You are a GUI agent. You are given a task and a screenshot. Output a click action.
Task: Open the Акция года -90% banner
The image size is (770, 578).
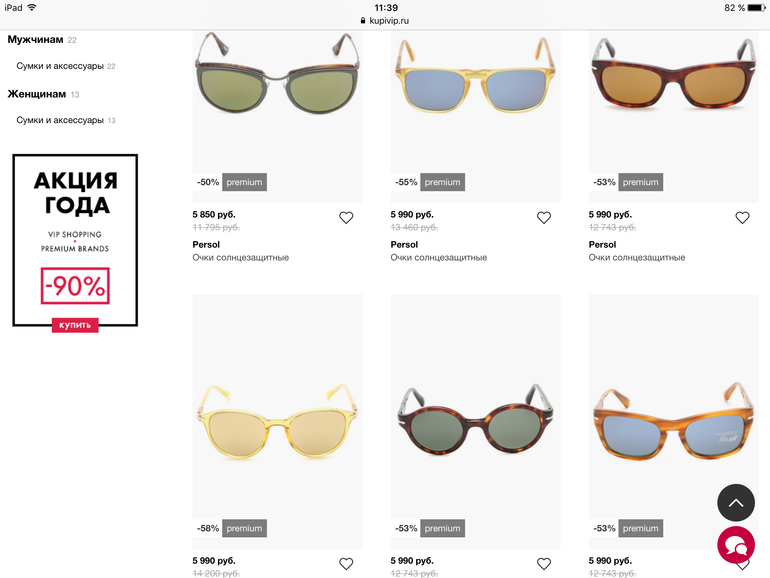(75, 241)
